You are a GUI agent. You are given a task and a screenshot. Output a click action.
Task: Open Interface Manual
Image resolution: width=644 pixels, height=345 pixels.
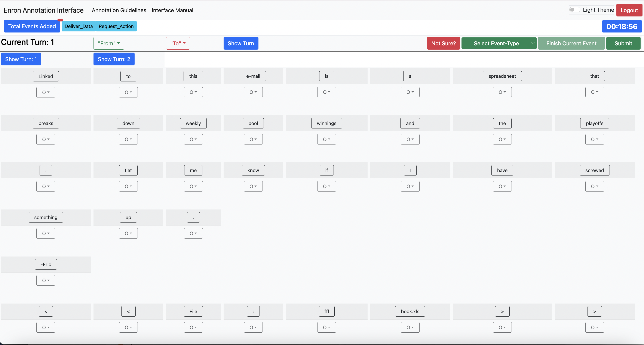(x=172, y=10)
